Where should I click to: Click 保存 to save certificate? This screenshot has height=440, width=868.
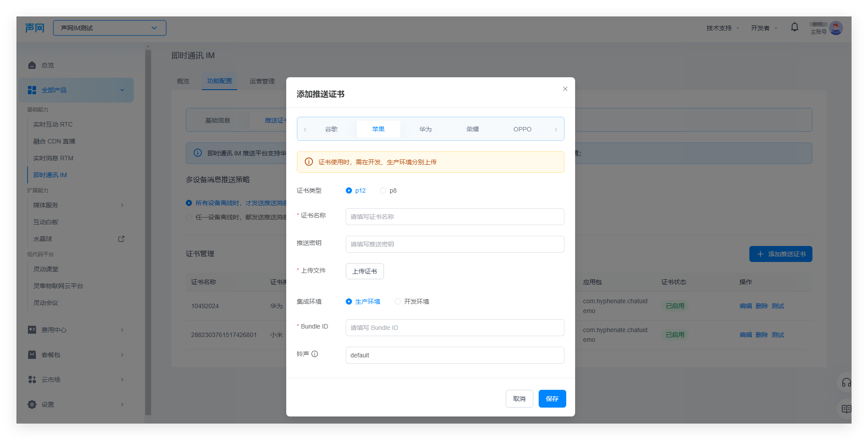552,399
